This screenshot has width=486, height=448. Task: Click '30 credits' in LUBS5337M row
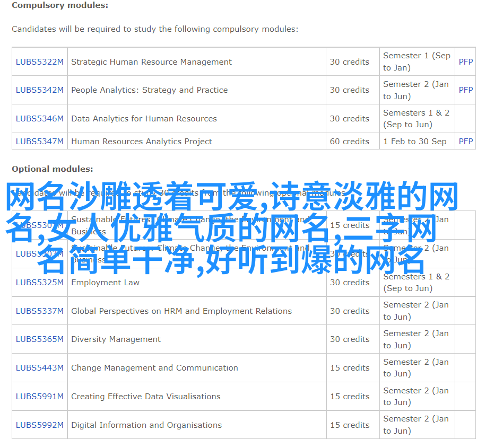(x=350, y=311)
